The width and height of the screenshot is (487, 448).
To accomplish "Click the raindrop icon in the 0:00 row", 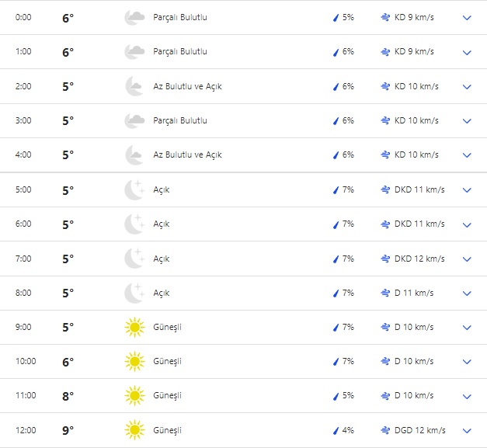I will click(336, 17).
